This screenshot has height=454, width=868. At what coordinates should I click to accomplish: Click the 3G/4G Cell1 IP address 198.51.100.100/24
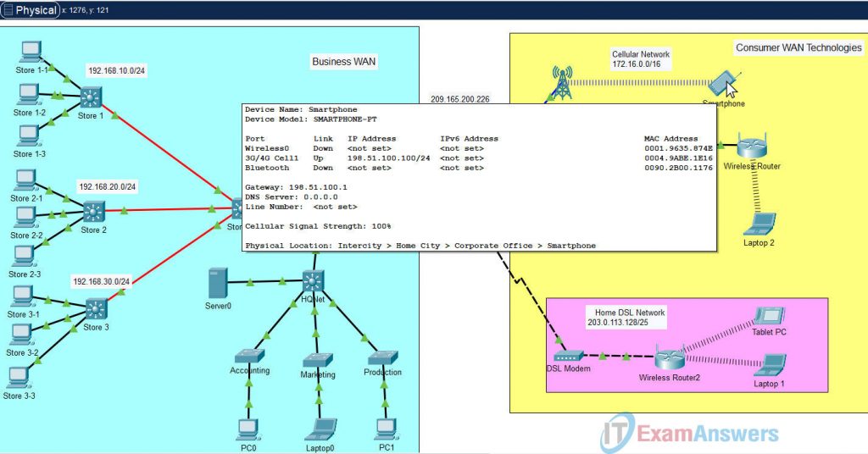pos(388,158)
